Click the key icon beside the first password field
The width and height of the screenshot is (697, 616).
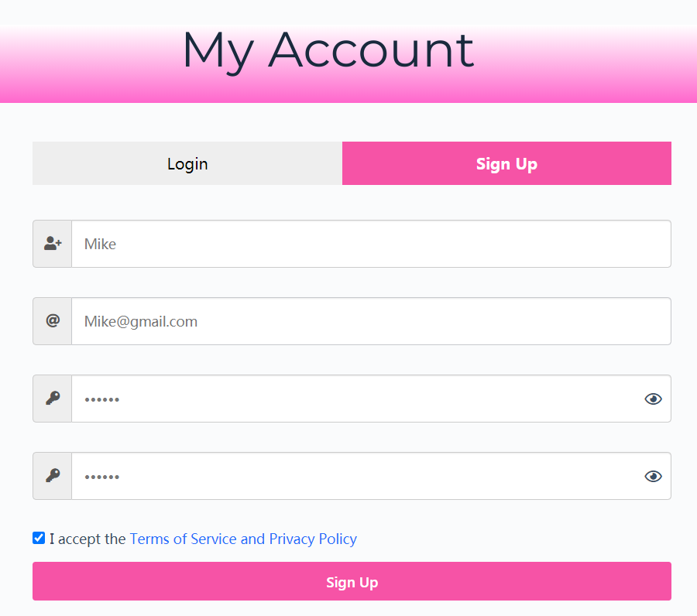pos(53,398)
